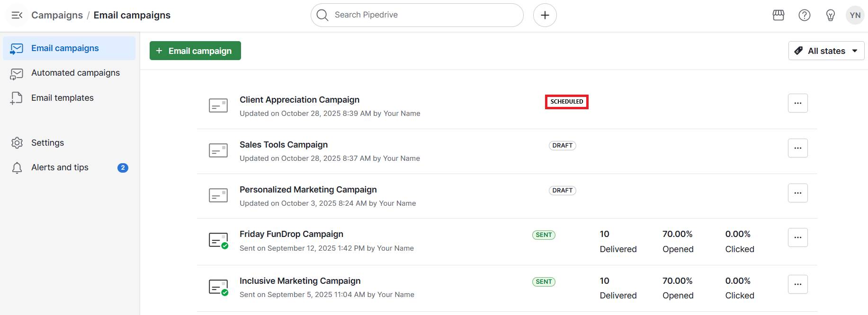This screenshot has width=868, height=315.
Task: Open more options for Inclusive Marketing Campaign
Action: 797,284
